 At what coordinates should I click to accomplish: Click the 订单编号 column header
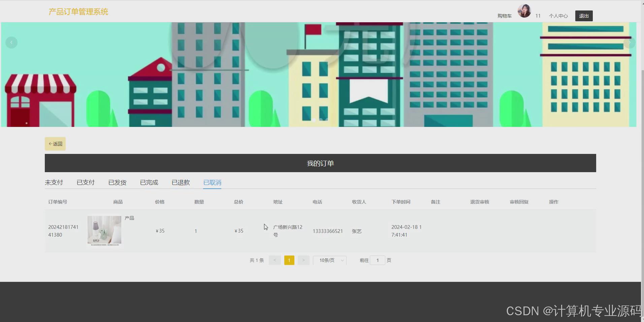click(x=58, y=202)
